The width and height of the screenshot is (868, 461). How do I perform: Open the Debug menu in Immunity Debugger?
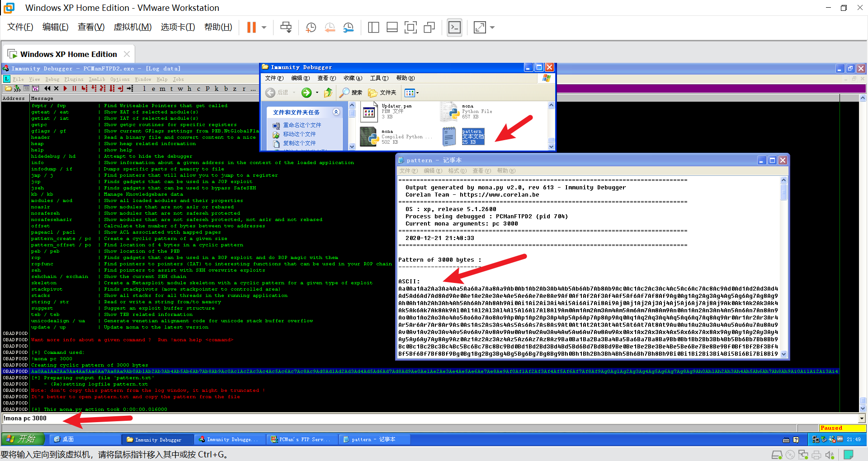(x=52, y=80)
